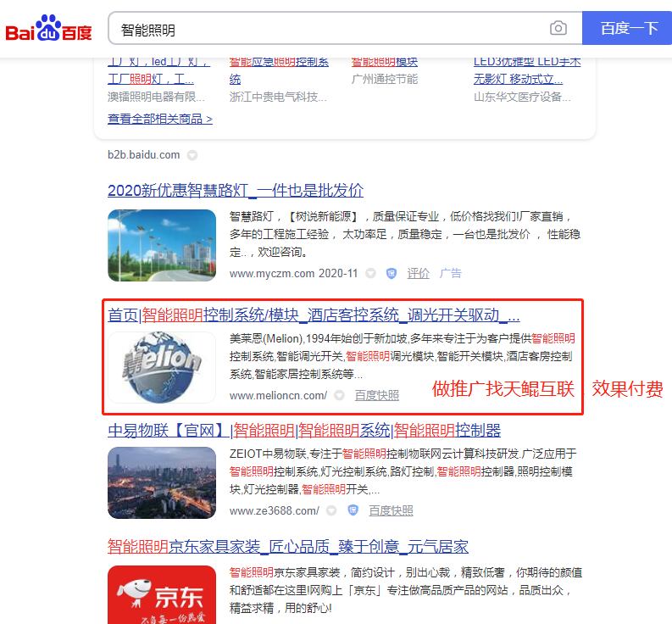The height and width of the screenshot is (624, 672).
Task: Click the 京东 red logo thumbnail
Action: (x=162, y=595)
